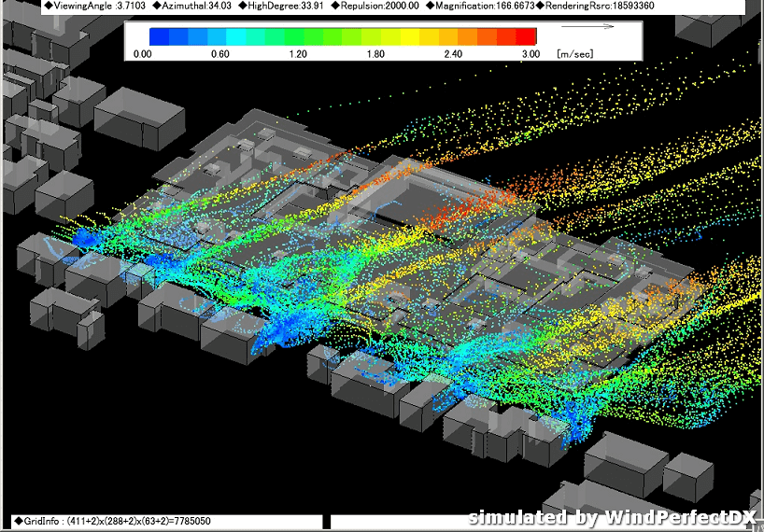This screenshot has height=532, width=764.
Task: Click the 1.20 legend scale label
Action: click(x=297, y=54)
